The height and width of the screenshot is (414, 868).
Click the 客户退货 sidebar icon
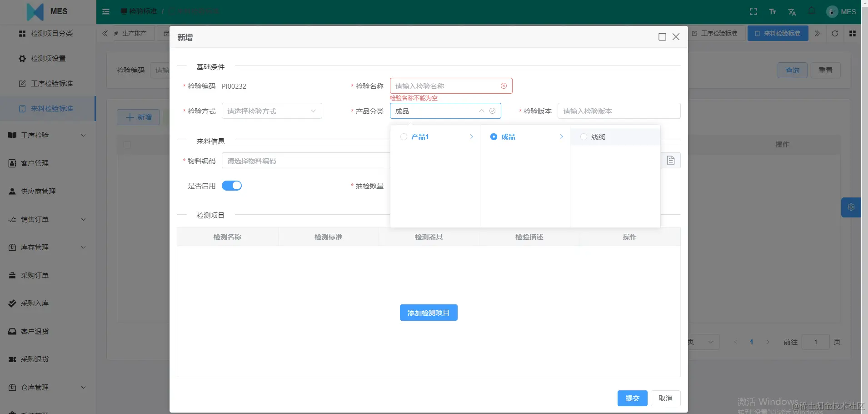(12, 332)
